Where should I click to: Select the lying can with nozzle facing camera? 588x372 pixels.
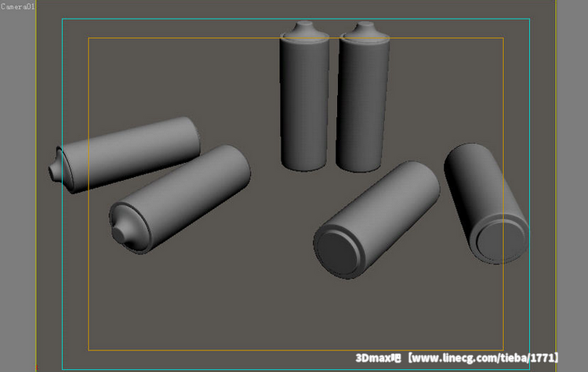point(180,199)
